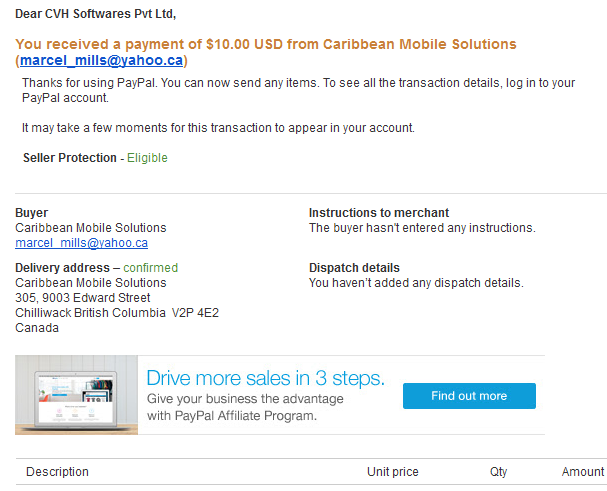Click the Buyer section heading

pos(31,213)
